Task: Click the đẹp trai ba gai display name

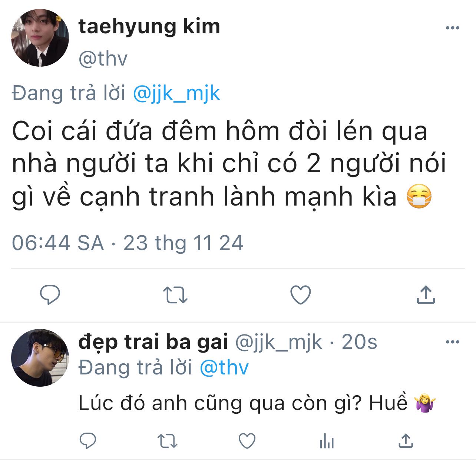Action: coord(153,343)
